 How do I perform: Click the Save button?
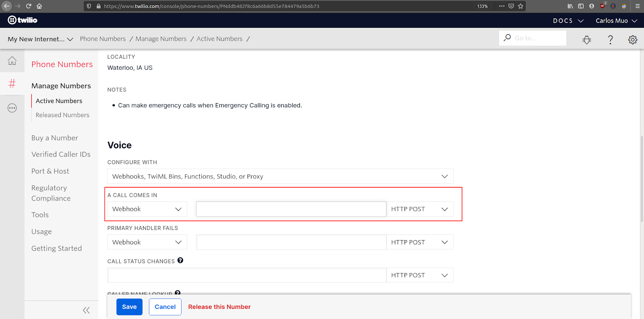[129, 307]
